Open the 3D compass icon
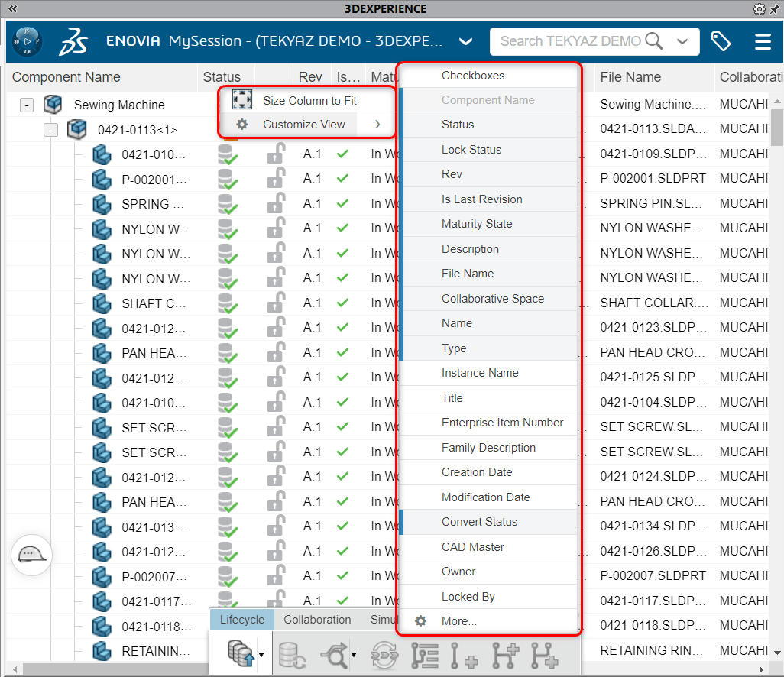784x677 pixels. (27, 41)
